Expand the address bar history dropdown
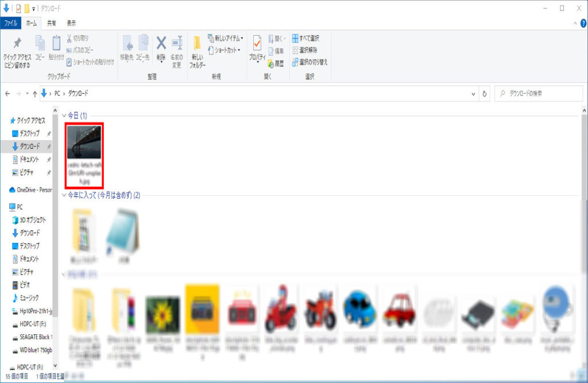The height and width of the screenshot is (383, 588). point(473,93)
